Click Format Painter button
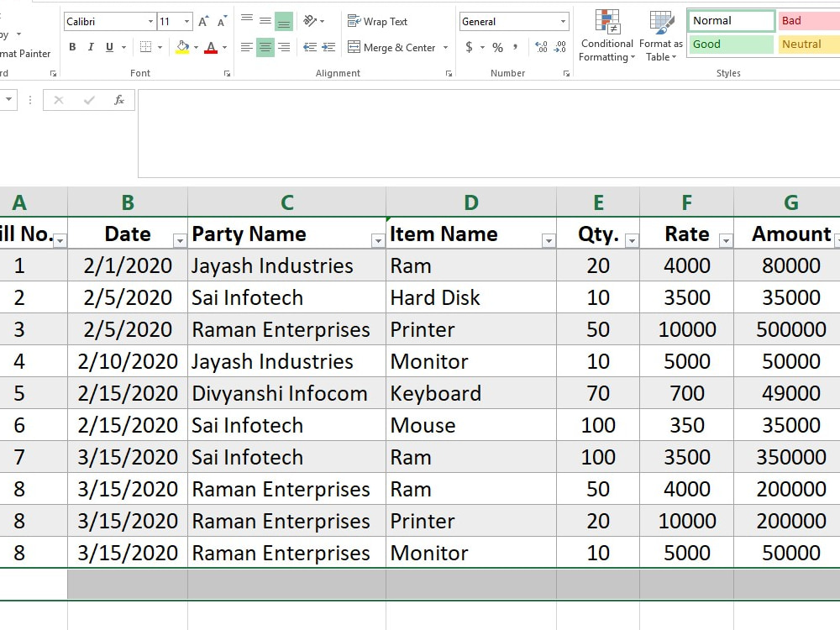840x630 pixels. (x=25, y=54)
